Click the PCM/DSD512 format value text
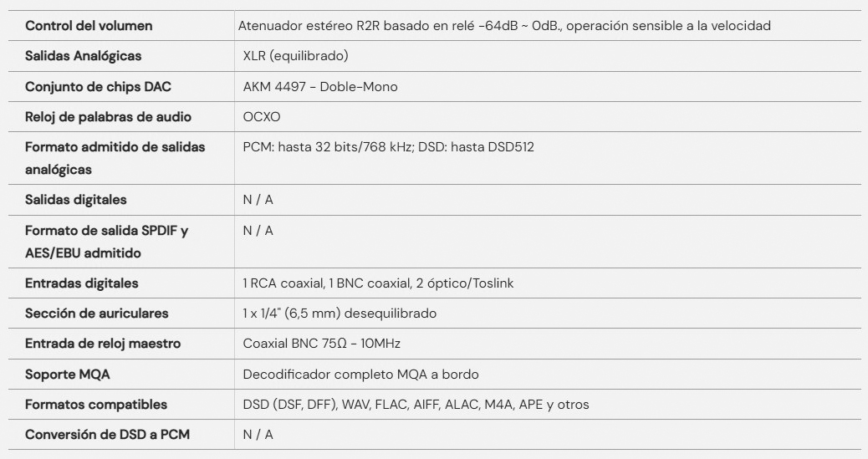 [x=388, y=147]
